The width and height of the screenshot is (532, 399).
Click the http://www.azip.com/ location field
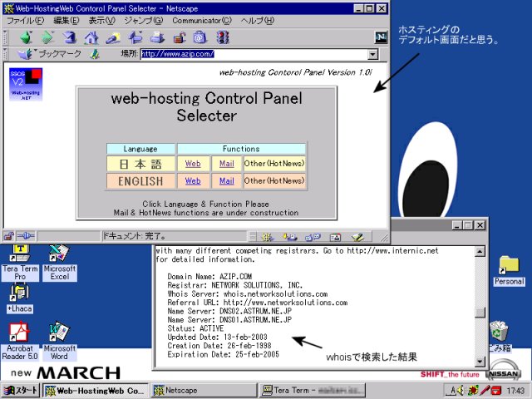[254, 54]
